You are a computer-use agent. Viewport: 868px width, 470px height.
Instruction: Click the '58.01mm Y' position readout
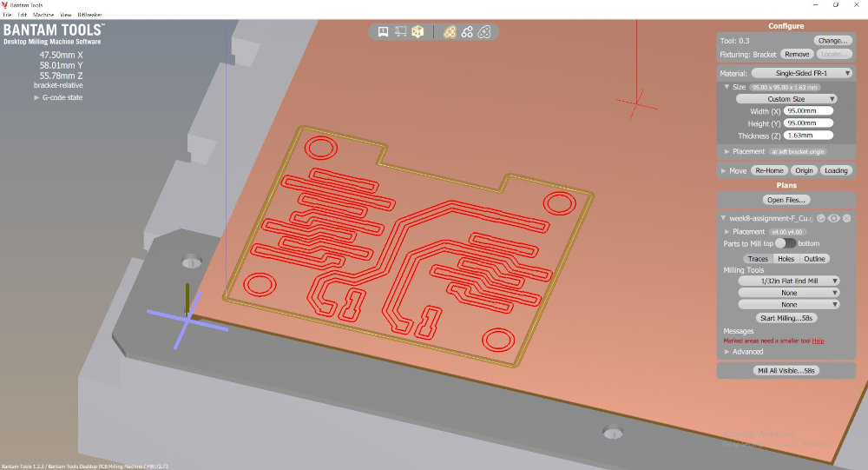(x=61, y=65)
